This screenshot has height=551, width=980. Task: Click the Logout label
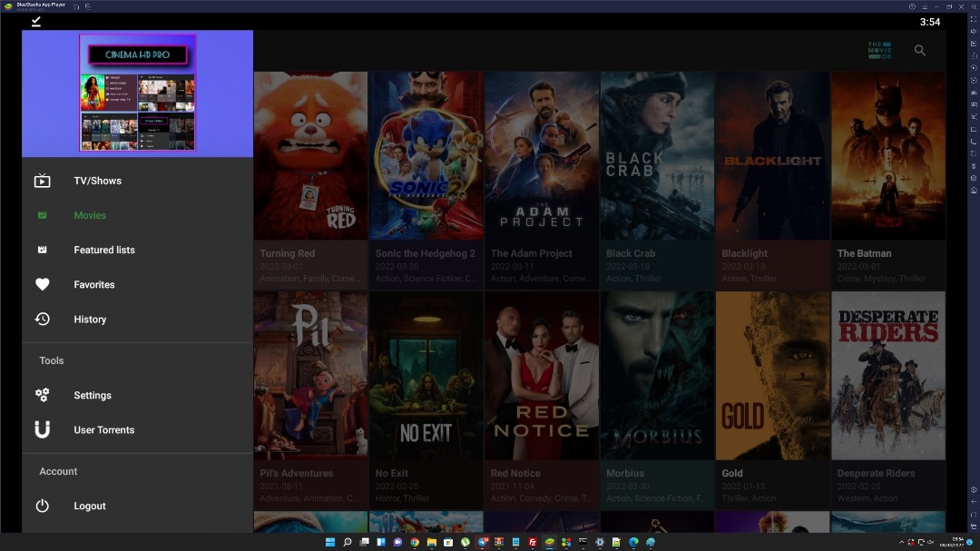[90, 506]
